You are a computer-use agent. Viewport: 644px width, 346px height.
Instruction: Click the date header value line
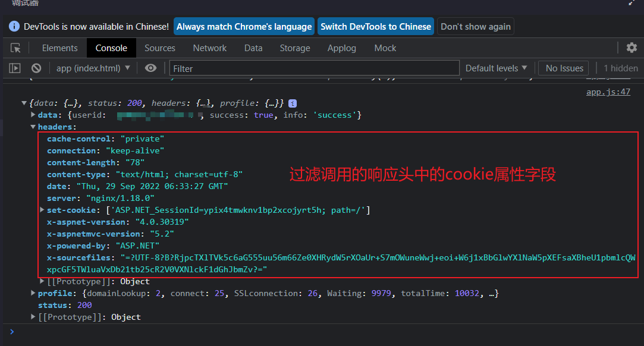137,186
